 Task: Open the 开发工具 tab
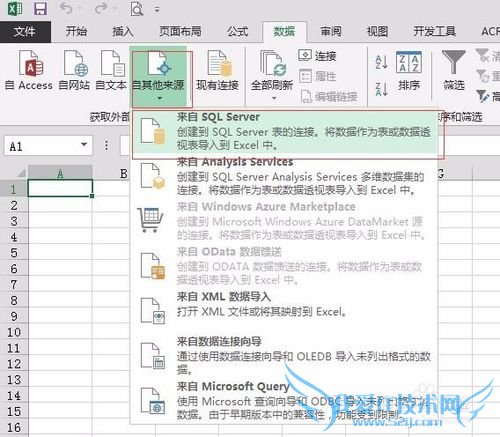tap(434, 32)
